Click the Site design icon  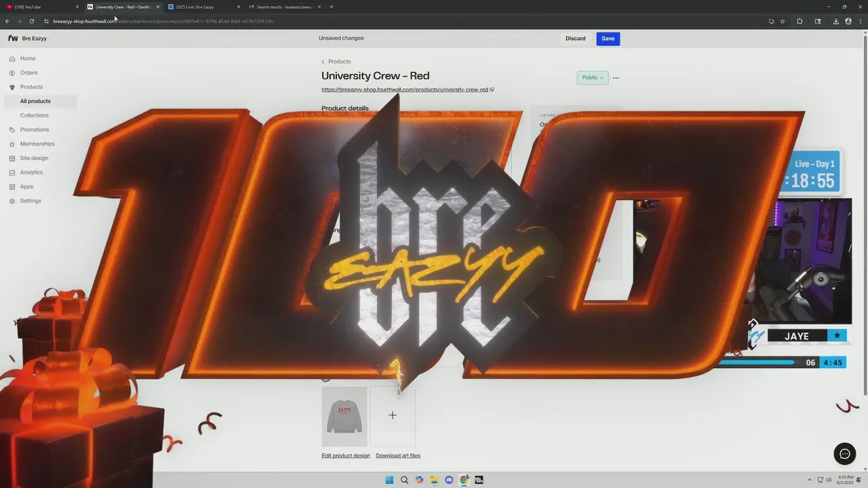[12, 159]
